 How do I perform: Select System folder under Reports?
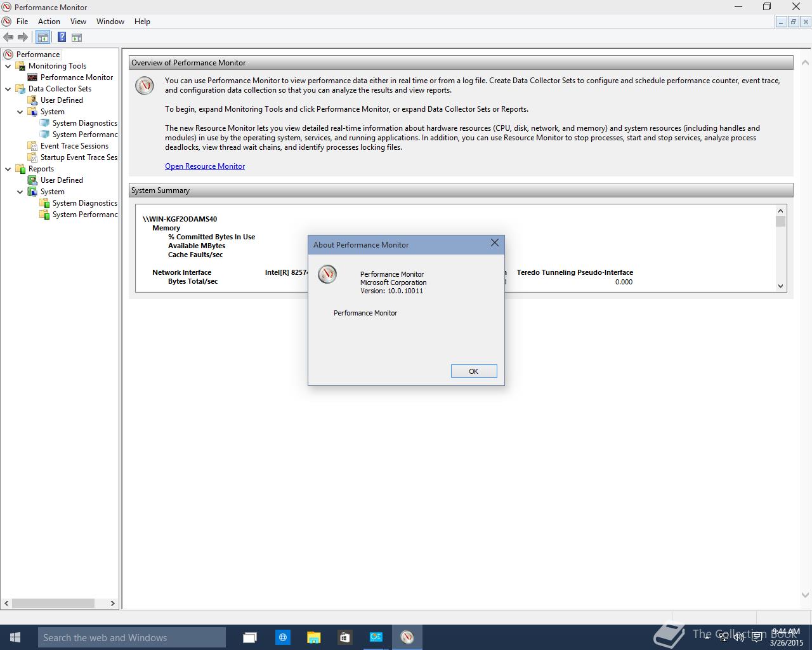pos(52,192)
